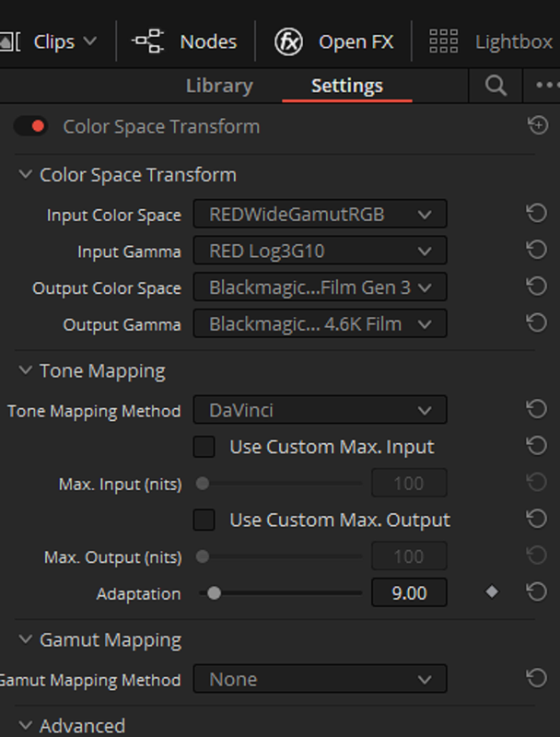This screenshot has width=560, height=737.
Task: Toggle the Nodes panel label
Action: [x=208, y=41]
